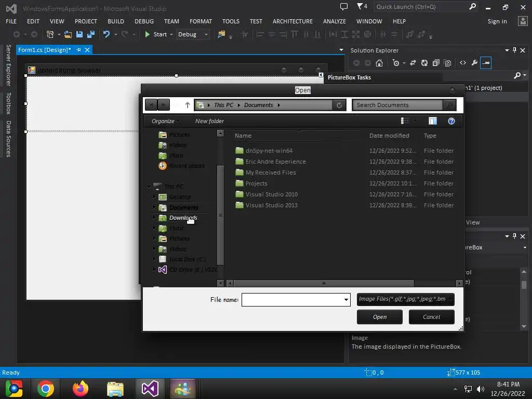The image size is (532, 399).
Task: Click the Open dialog help icon
Action: point(451,121)
